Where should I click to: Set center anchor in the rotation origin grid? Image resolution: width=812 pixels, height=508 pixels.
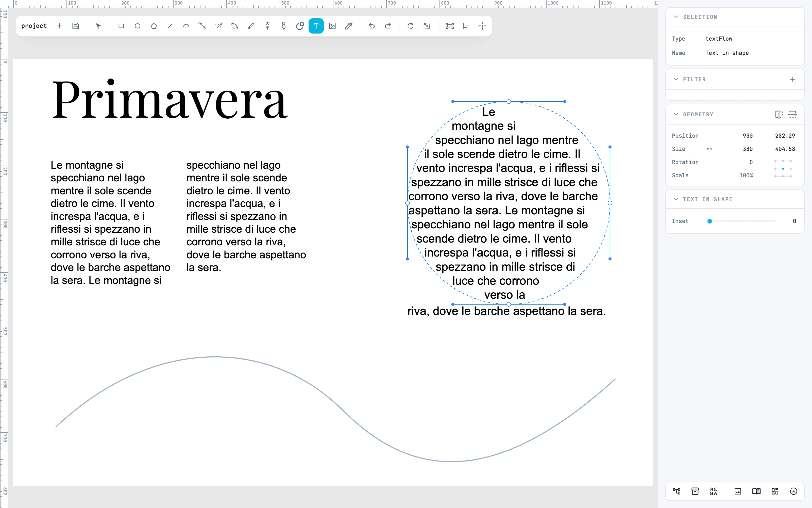(x=783, y=169)
